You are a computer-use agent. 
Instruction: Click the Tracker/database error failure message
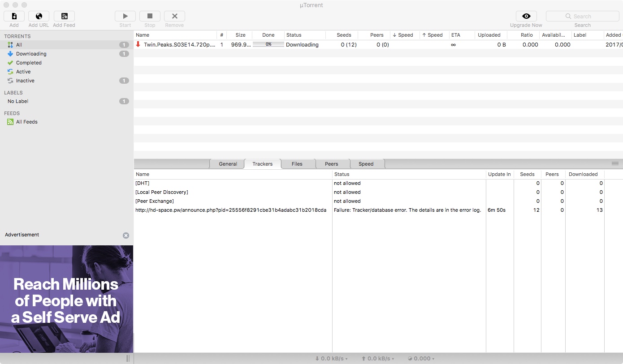pos(407,210)
